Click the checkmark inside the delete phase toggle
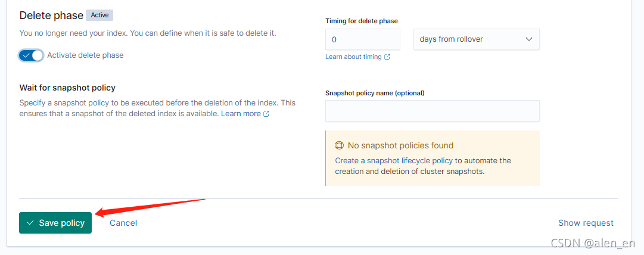644x255 pixels. (x=26, y=55)
